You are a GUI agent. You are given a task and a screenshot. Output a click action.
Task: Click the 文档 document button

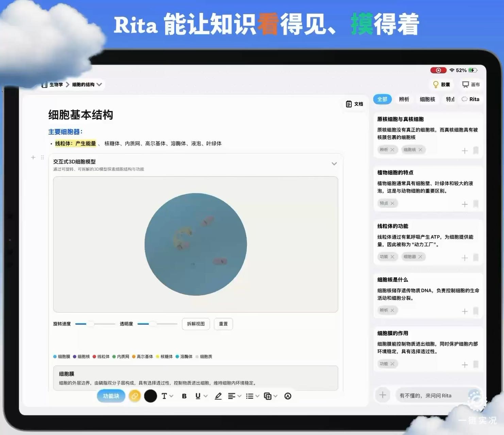354,104
